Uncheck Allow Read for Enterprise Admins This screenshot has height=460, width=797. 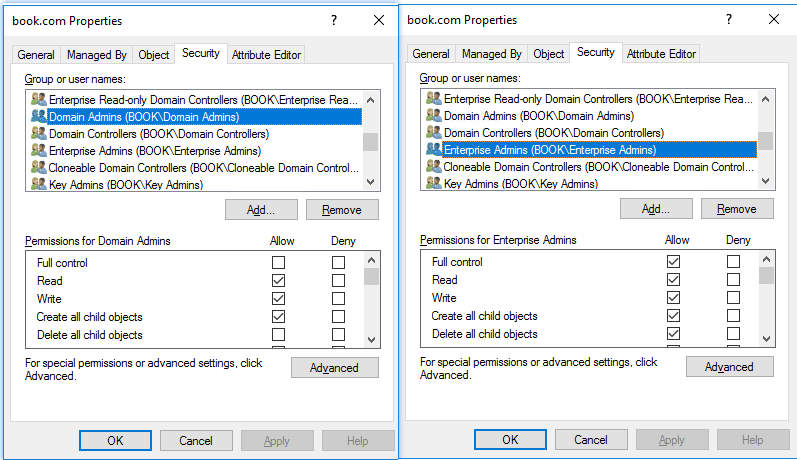click(x=673, y=280)
